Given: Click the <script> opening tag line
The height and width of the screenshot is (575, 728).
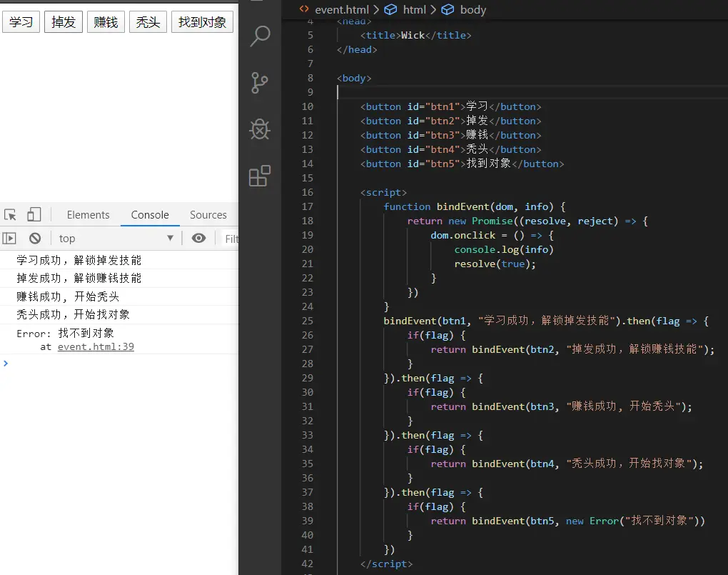Looking at the screenshot, I should [x=383, y=192].
